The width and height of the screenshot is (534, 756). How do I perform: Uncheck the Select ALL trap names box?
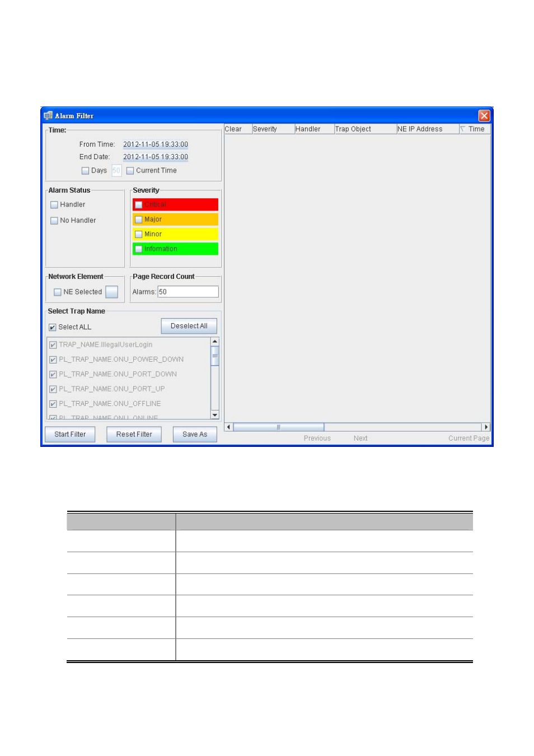coord(53,328)
